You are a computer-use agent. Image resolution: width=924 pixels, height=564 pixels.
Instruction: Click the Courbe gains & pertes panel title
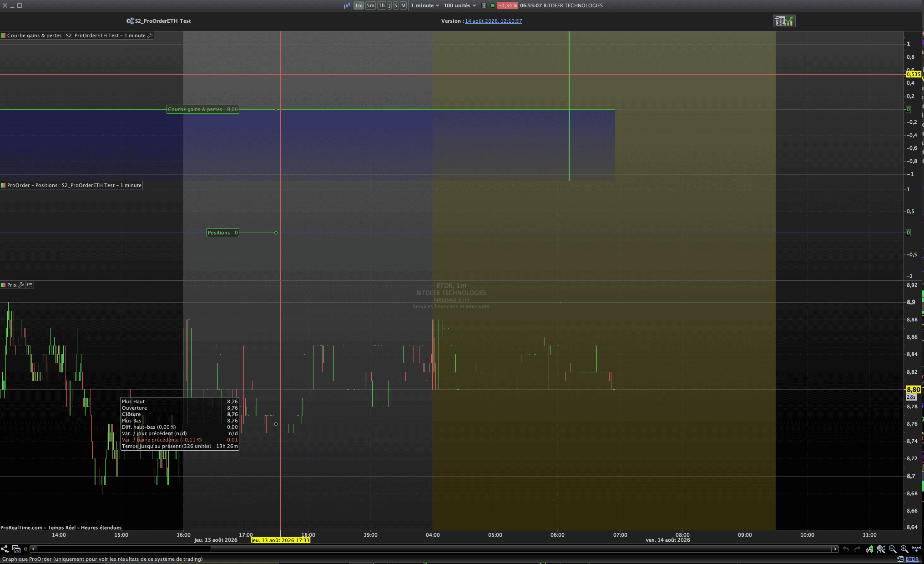pyautogui.click(x=76, y=36)
